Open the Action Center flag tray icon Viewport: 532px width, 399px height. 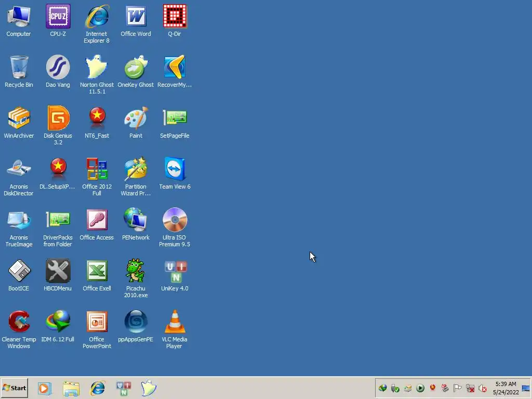[457, 388]
